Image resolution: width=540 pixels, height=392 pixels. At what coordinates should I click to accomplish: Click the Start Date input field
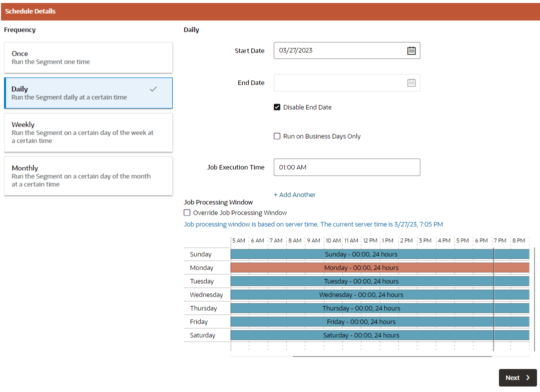click(x=347, y=50)
